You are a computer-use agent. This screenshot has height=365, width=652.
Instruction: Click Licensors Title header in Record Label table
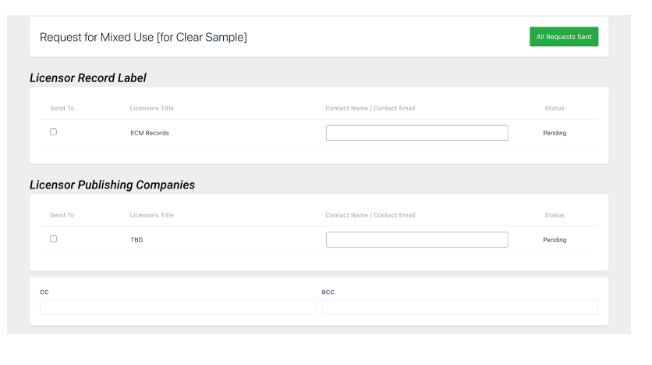(151, 108)
